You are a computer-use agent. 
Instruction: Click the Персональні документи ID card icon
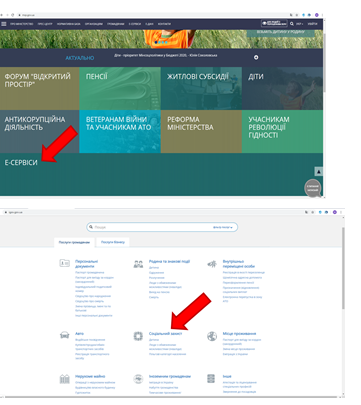pyautogui.click(x=64, y=263)
